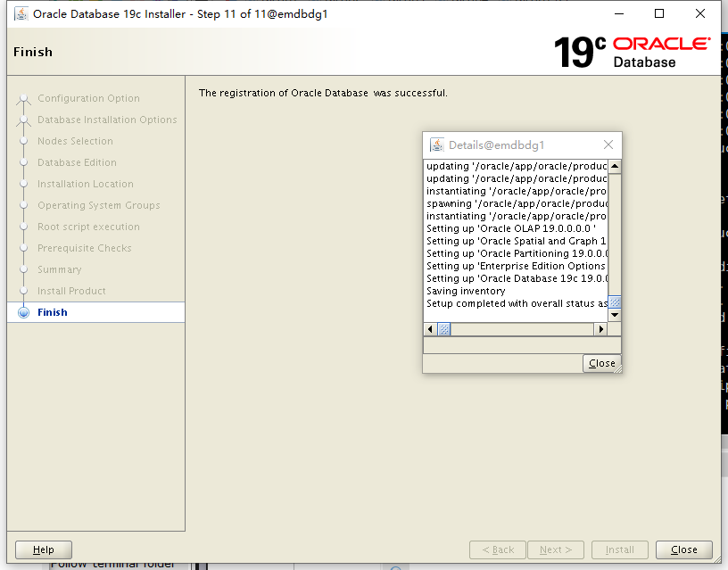The image size is (728, 570).
Task: Click the log scroll-down arrow
Action: [x=615, y=315]
